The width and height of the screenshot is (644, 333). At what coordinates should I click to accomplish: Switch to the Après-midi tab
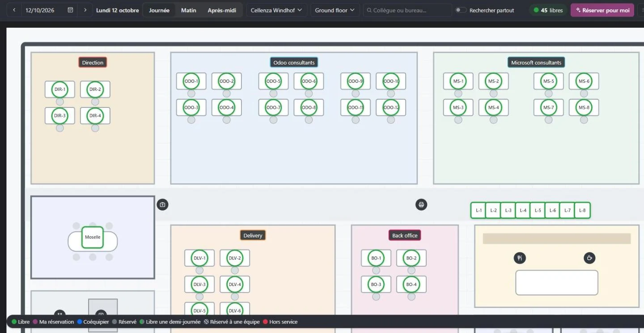[x=222, y=10]
